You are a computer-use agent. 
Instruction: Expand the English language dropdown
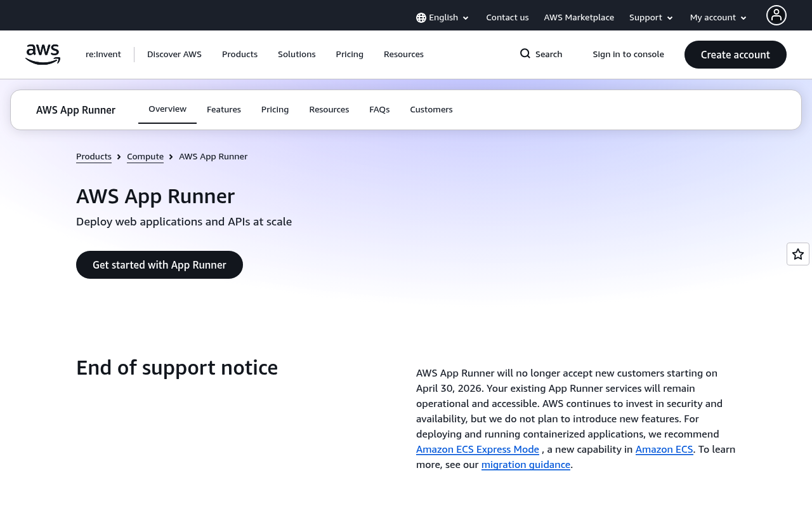(x=443, y=18)
